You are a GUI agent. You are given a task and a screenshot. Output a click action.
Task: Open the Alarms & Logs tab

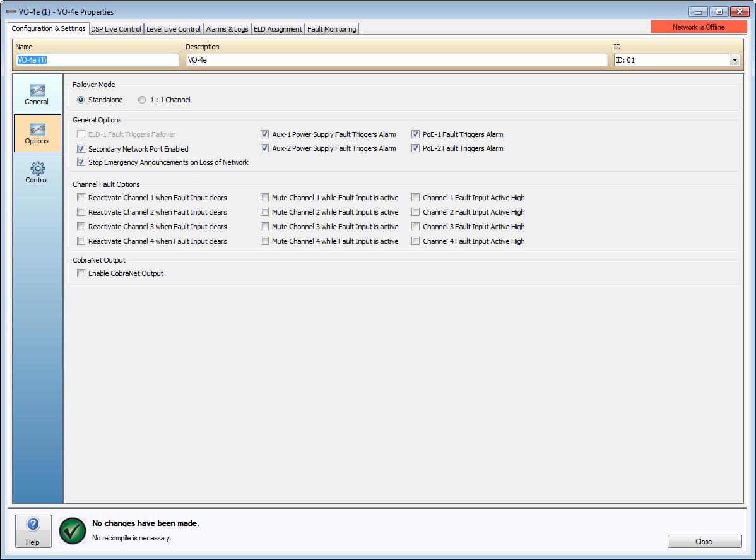pos(227,29)
